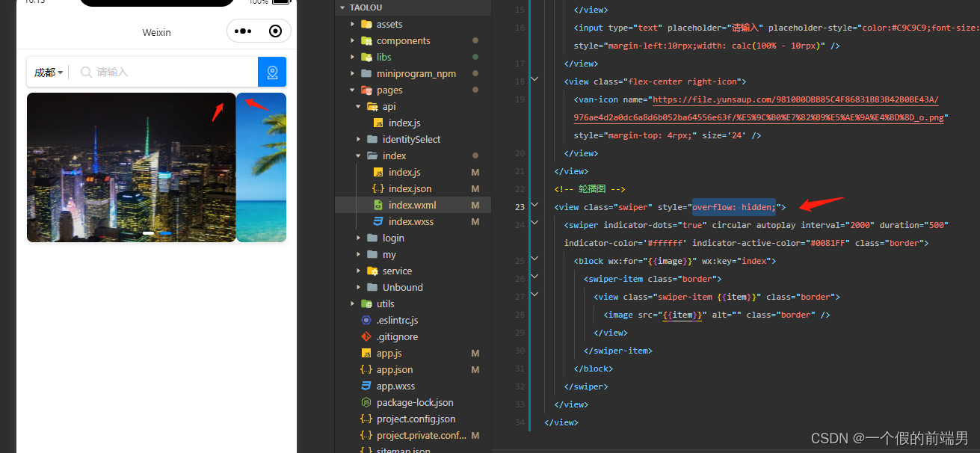Fold the block wx:for at line 25

[534, 259]
